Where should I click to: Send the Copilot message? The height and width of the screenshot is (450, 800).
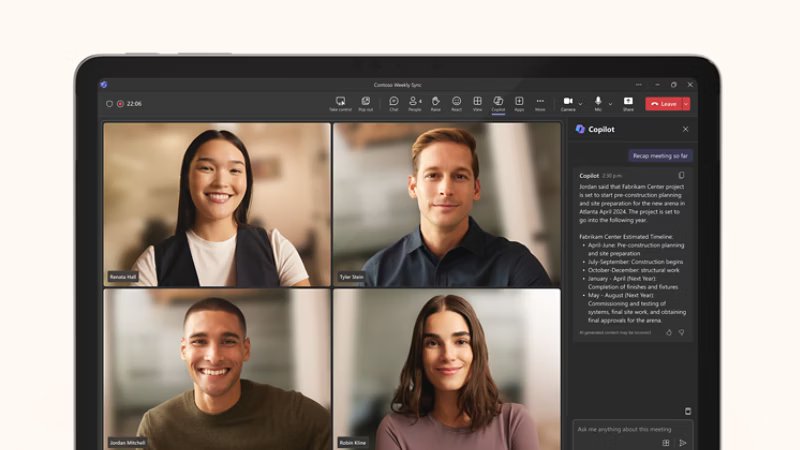click(683, 443)
